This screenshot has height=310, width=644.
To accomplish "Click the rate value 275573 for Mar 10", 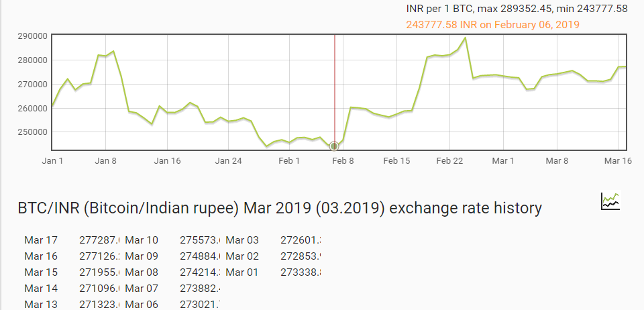I will pos(201,240).
